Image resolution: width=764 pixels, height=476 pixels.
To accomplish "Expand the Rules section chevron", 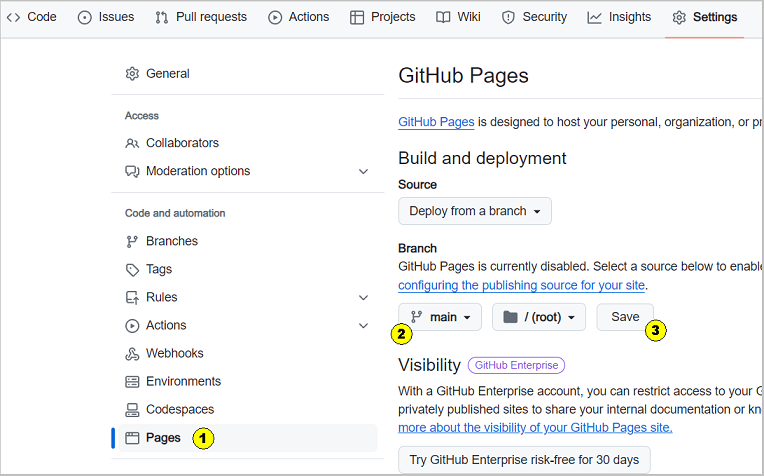I will (363, 298).
